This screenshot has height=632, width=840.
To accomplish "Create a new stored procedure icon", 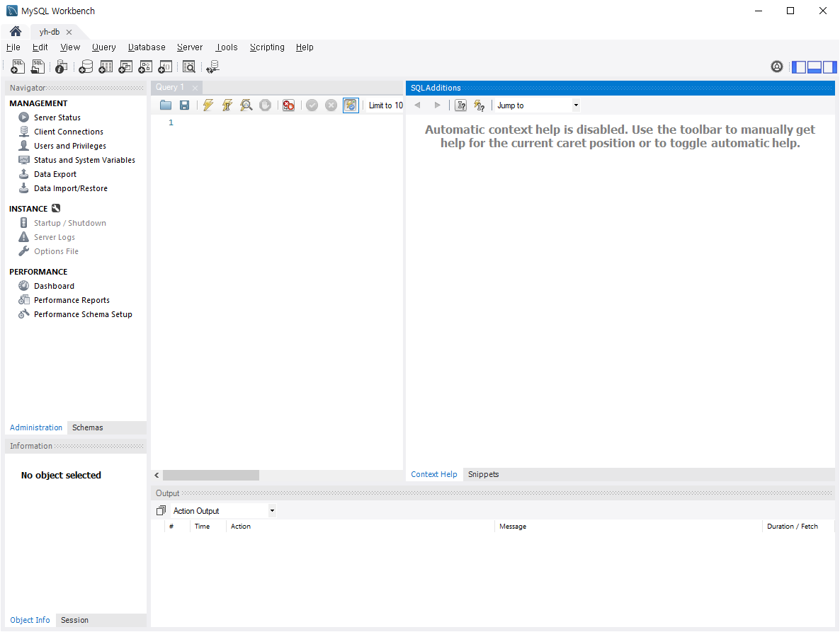I will tap(145, 67).
